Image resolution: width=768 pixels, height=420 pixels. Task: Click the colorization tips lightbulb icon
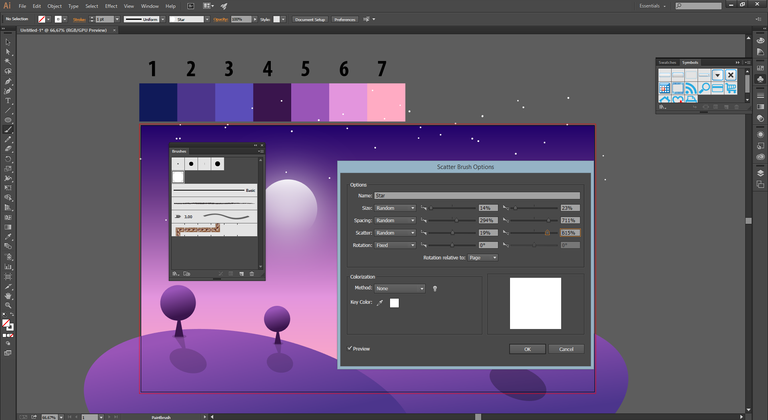point(435,289)
